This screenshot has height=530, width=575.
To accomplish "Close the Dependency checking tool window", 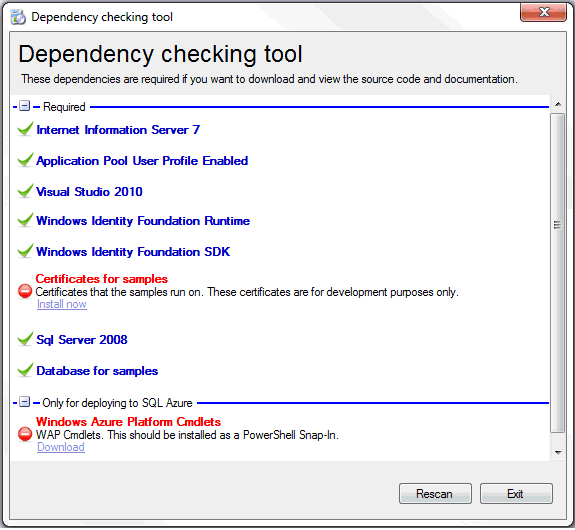I will (543, 12).
